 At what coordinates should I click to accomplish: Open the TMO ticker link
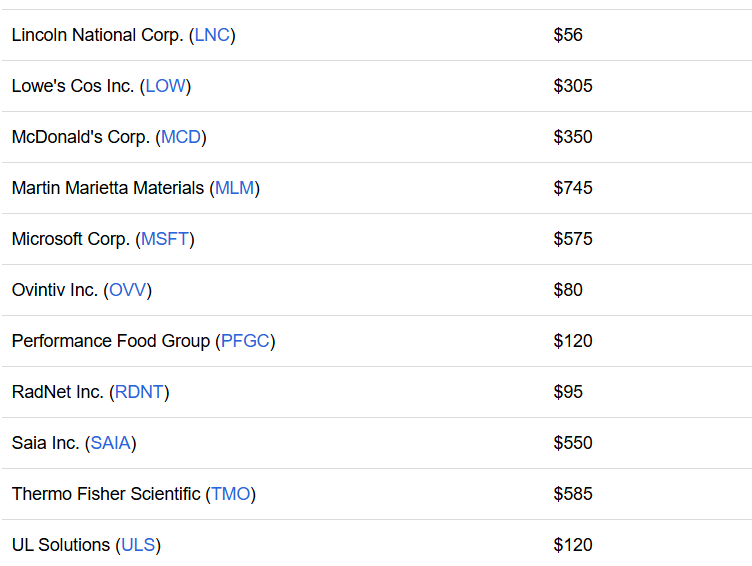pos(231,494)
